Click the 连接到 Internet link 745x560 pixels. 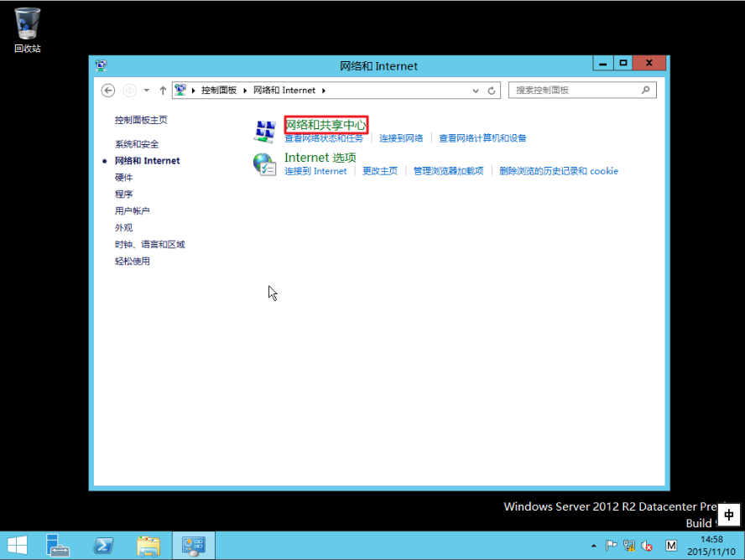[315, 171]
